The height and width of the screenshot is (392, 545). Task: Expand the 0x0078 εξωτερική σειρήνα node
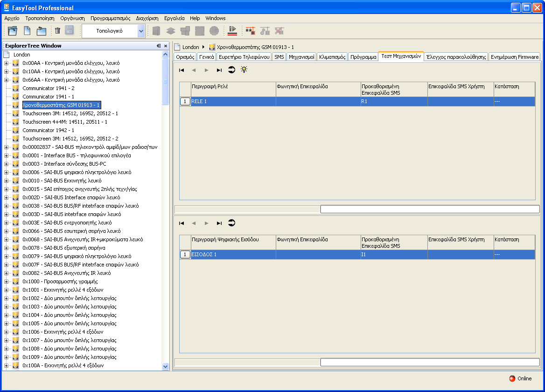(x=6, y=248)
